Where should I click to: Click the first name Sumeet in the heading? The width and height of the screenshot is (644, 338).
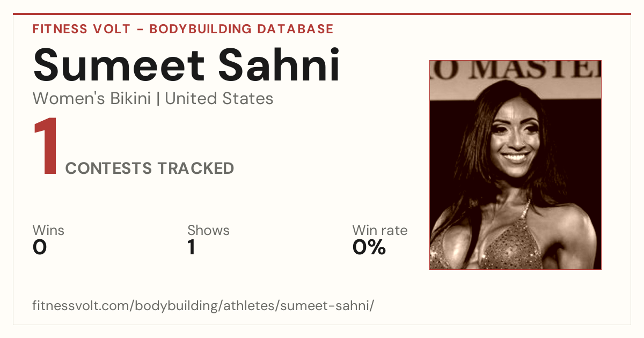tap(119, 65)
